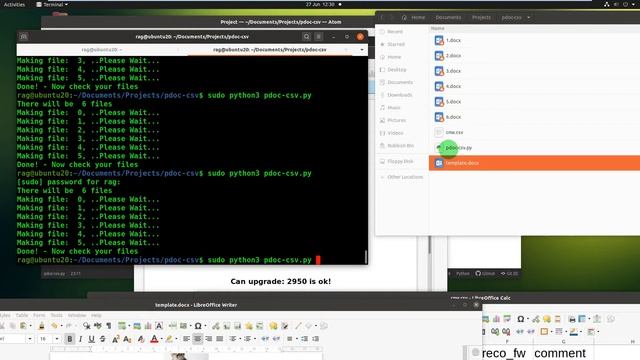The height and width of the screenshot is (360, 640).
Task: Open the font name dropdown in Writer
Action: pos(30,339)
